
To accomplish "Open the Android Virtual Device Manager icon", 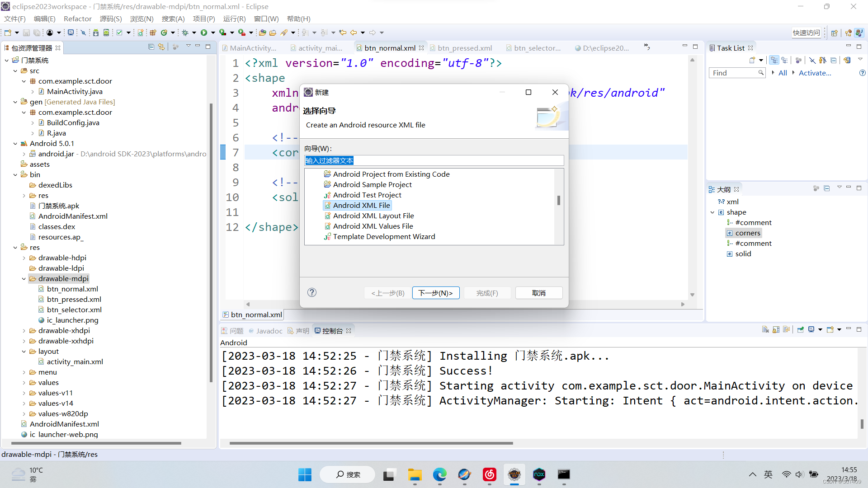I will point(106,33).
